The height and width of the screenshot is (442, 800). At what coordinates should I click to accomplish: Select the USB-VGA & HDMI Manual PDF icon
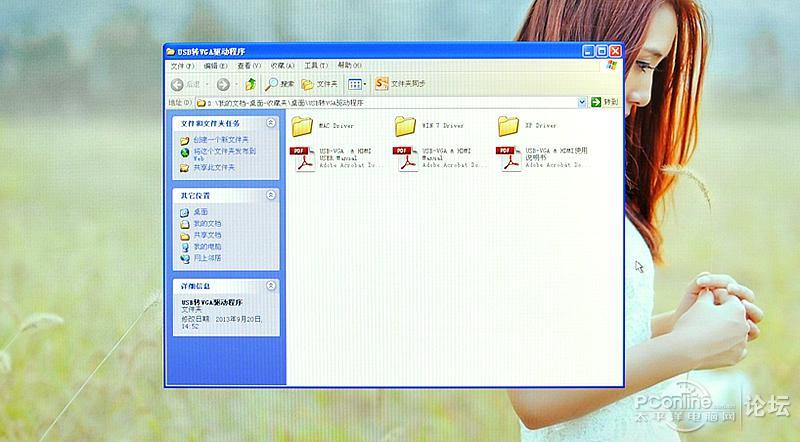tap(406, 159)
